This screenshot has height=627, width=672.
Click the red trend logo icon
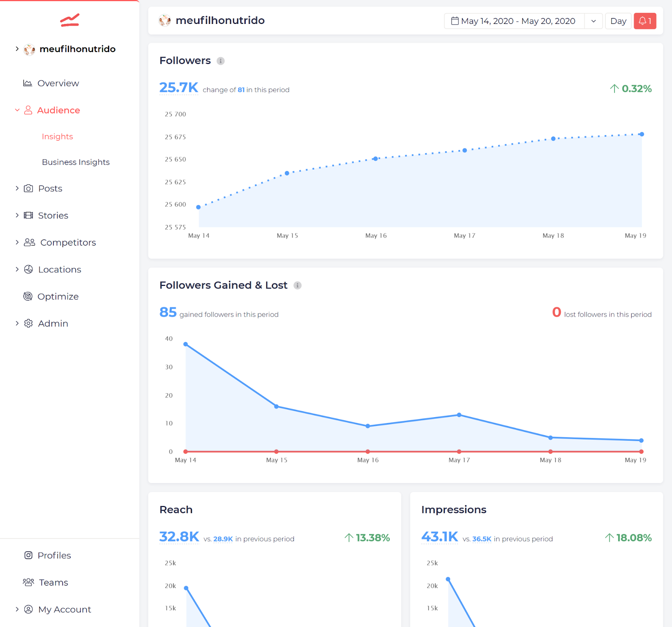(70, 20)
